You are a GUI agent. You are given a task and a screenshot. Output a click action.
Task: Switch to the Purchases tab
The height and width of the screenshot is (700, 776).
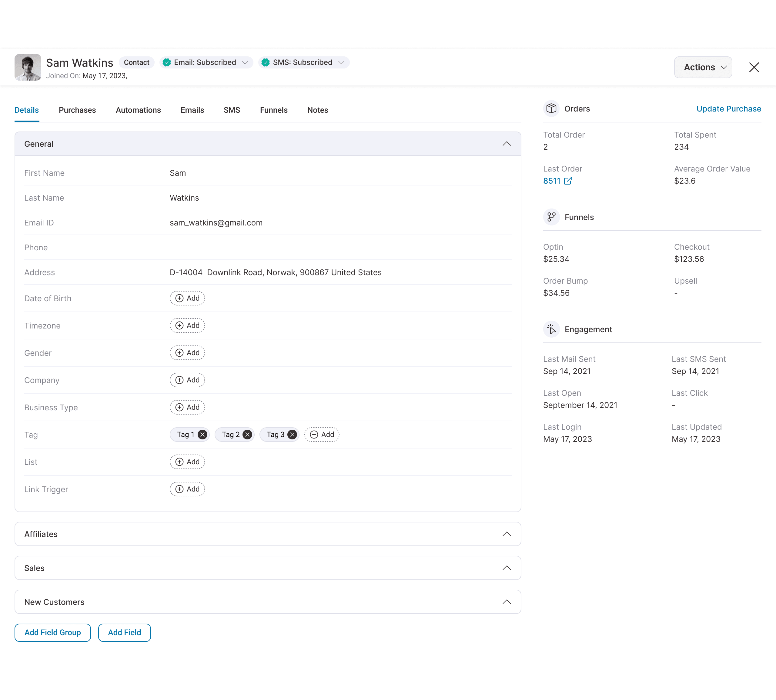point(77,110)
